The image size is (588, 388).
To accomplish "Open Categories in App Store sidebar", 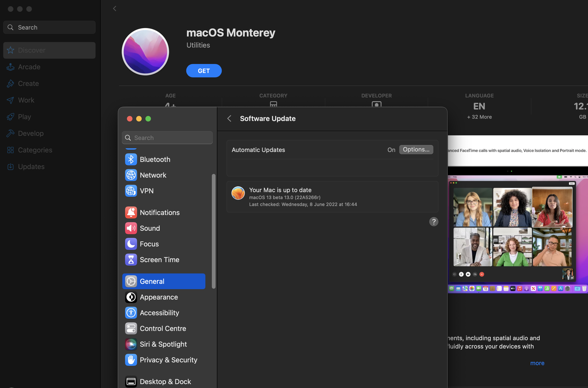I will pyautogui.click(x=35, y=150).
